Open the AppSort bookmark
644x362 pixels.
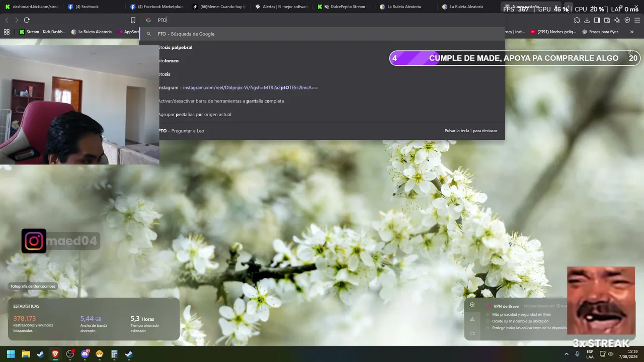pyautogui.click(x=128, y=32)
